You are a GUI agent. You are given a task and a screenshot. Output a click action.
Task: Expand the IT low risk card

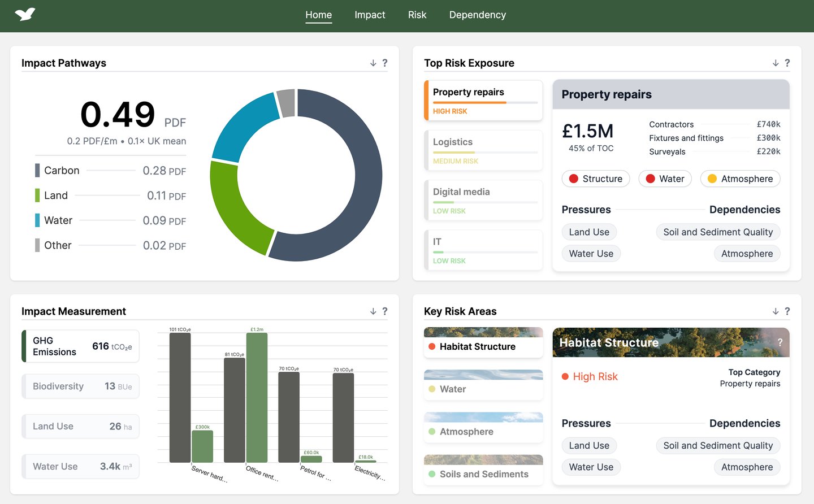483,250
